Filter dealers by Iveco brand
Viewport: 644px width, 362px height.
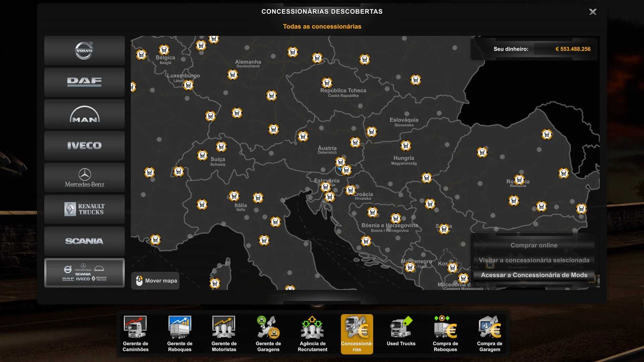[84, 146]
